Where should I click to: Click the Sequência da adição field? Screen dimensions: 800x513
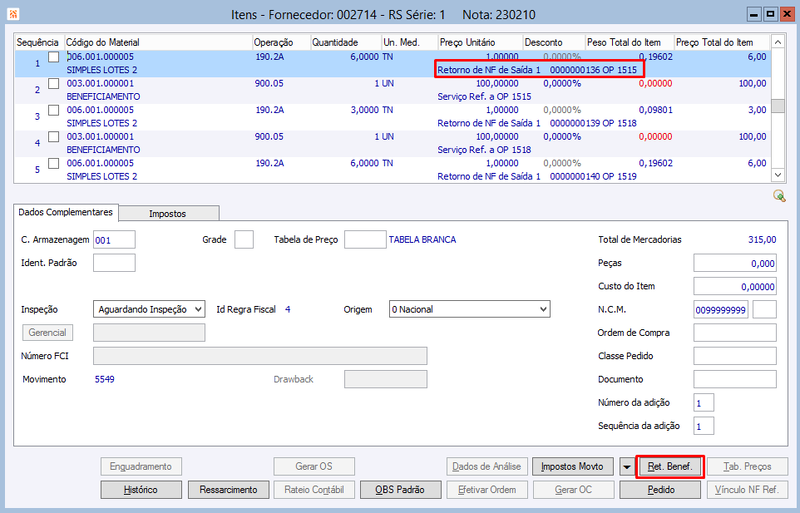[704, 426]
